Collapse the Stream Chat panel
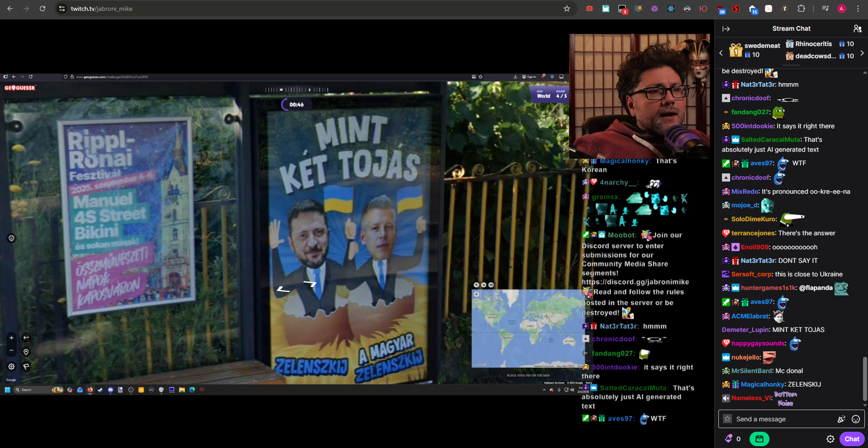Image resolution: width=868 pixels, height=448 pixels. 726,29
